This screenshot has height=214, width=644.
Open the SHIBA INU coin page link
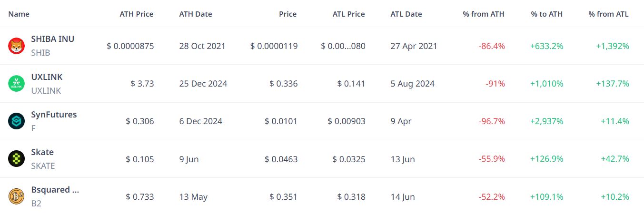[53, 39]
